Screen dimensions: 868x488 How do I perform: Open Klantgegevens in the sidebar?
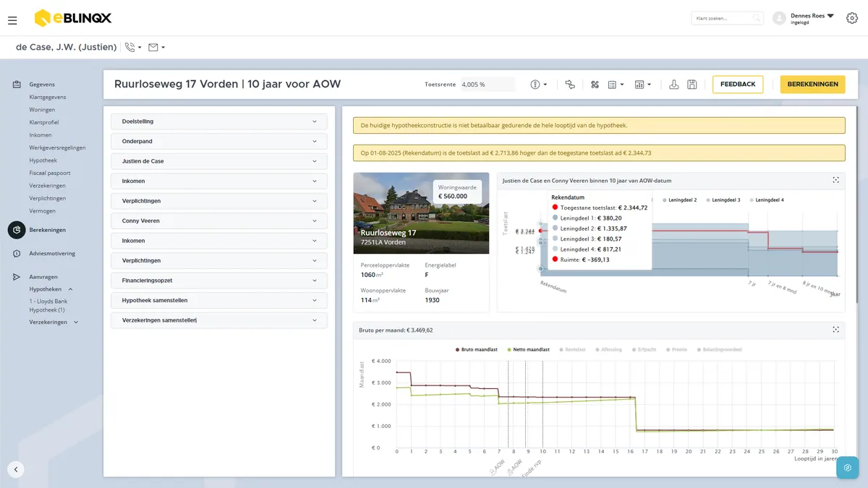coord(48,97)
